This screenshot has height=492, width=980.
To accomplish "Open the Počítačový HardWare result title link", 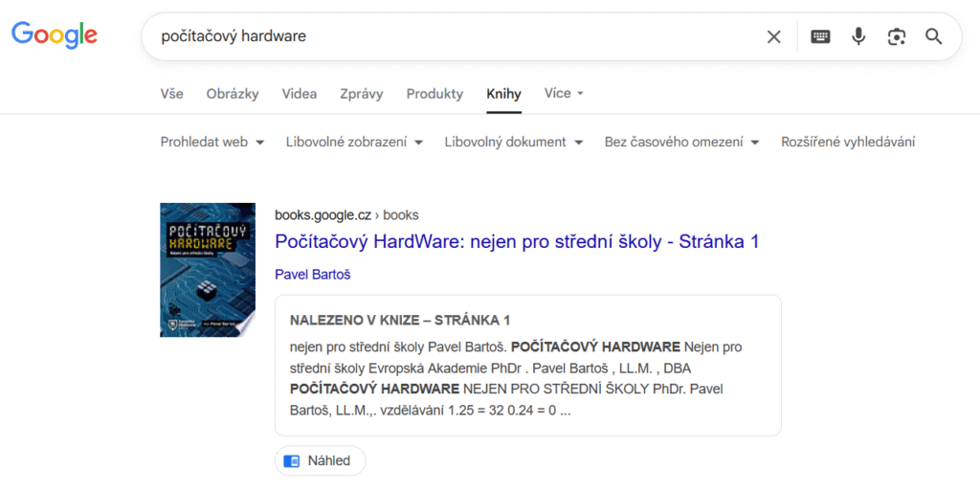I will click(x=517, y=241).
